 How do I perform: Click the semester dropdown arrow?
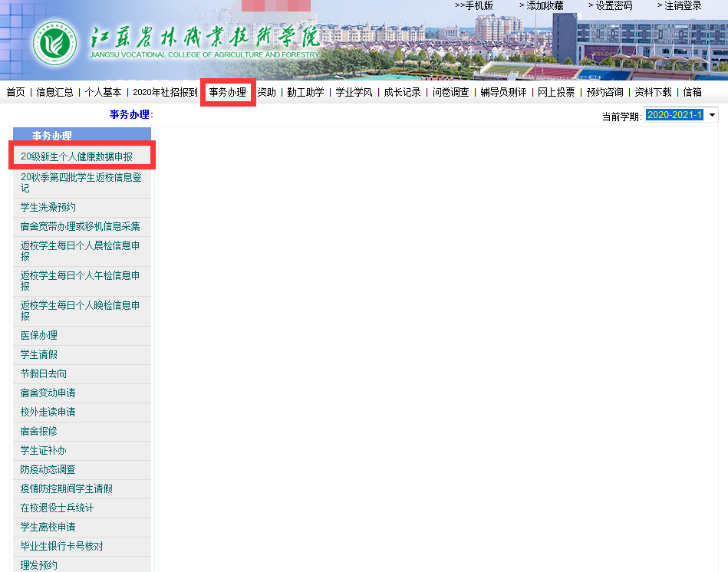(712, 115)
